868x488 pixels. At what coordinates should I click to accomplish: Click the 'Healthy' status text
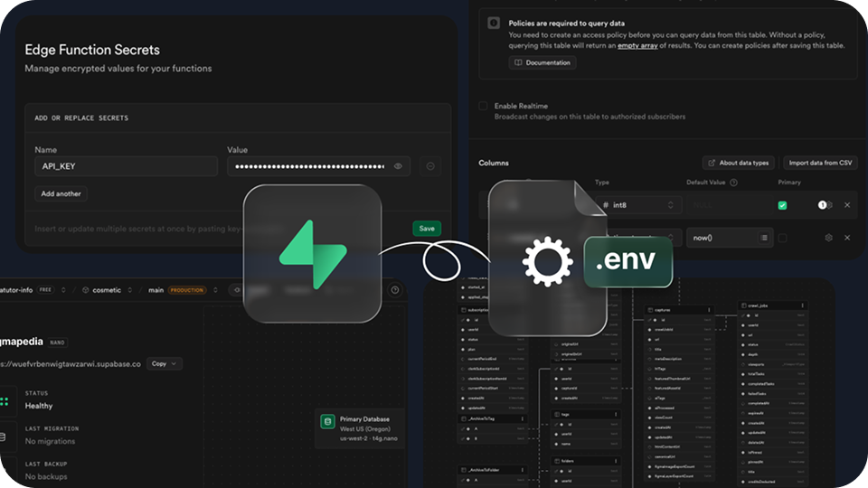click(39, 406)
